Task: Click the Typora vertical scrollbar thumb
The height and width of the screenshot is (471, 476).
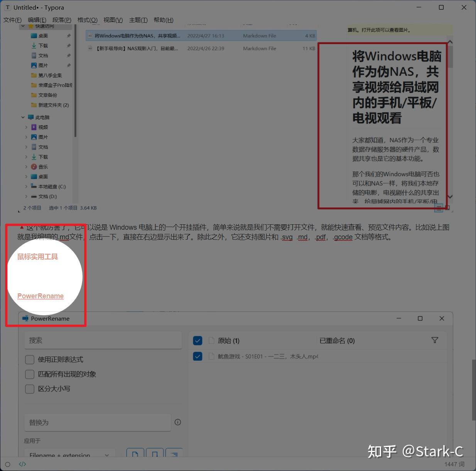Action: [474, 390]
